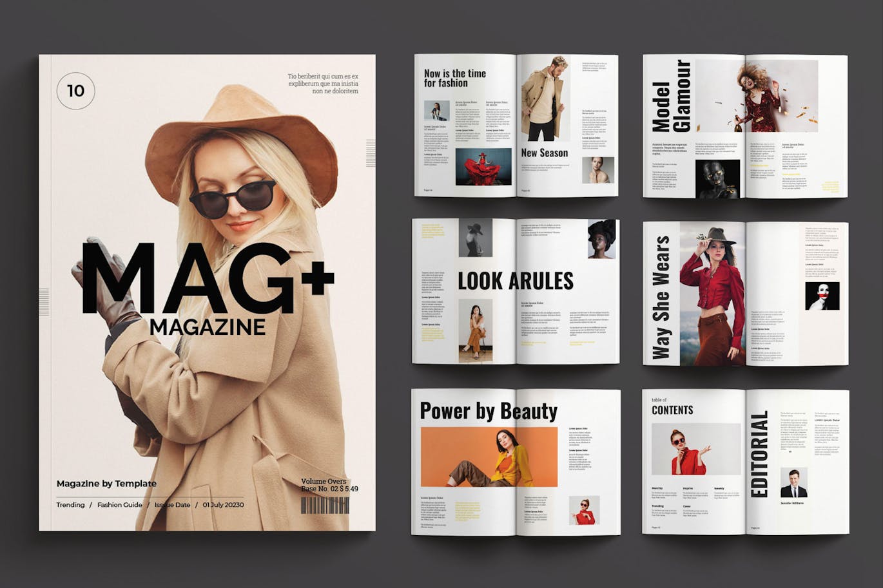Click the Fashion Guide label on cover
This screenshot has height=588, width=883.
tap(119, 505)
